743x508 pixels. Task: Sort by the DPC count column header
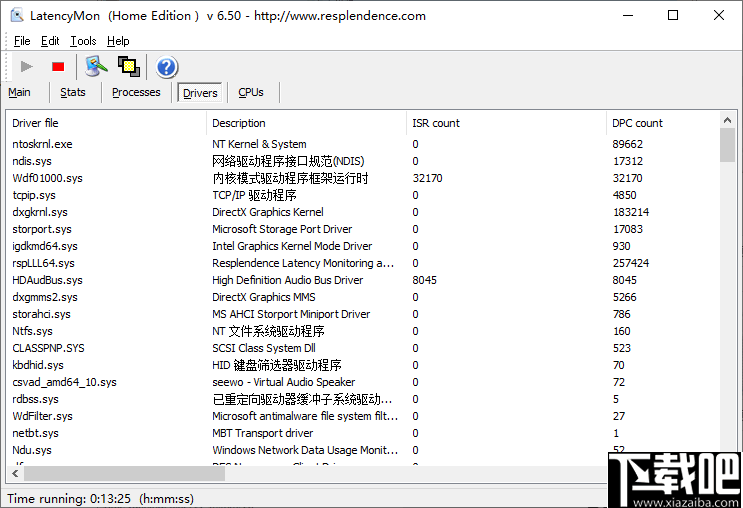663,123
